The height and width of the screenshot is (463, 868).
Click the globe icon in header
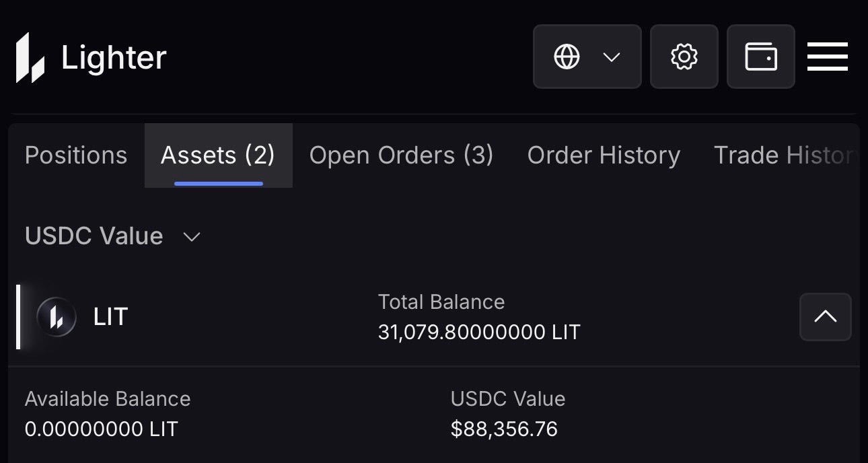567,57
